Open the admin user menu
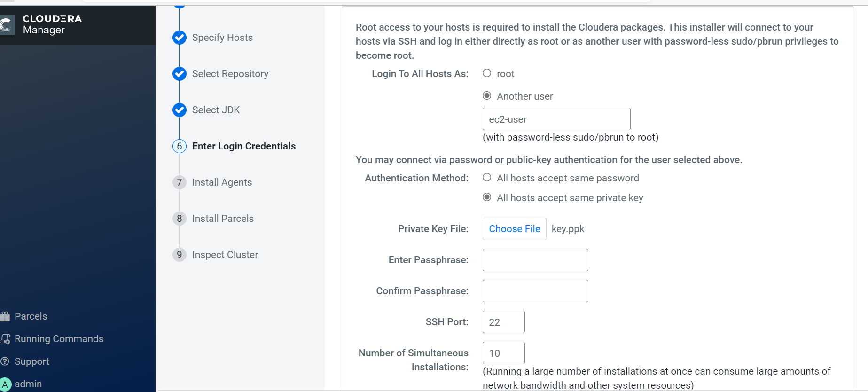Viewport: 868px width, 392px height. coord(28,384)
